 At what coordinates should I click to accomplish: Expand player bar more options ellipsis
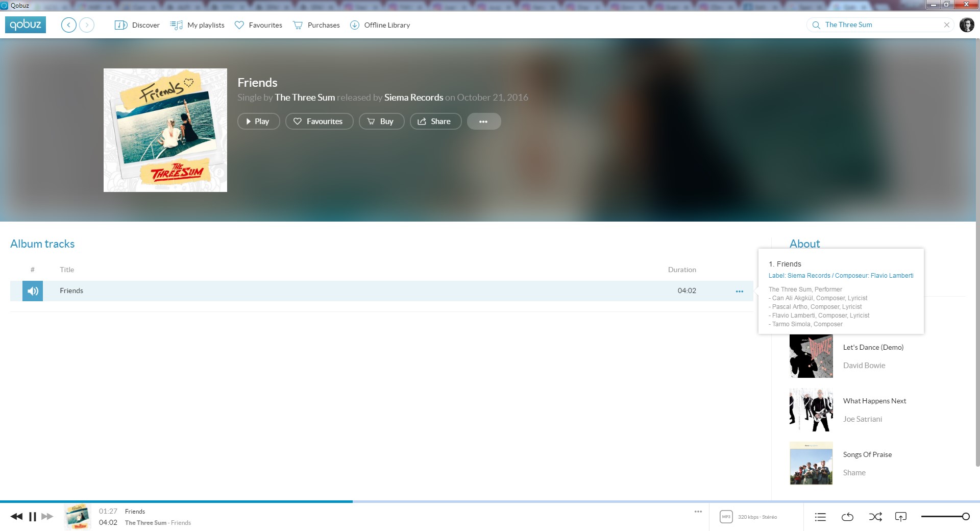tap(698, 512)
